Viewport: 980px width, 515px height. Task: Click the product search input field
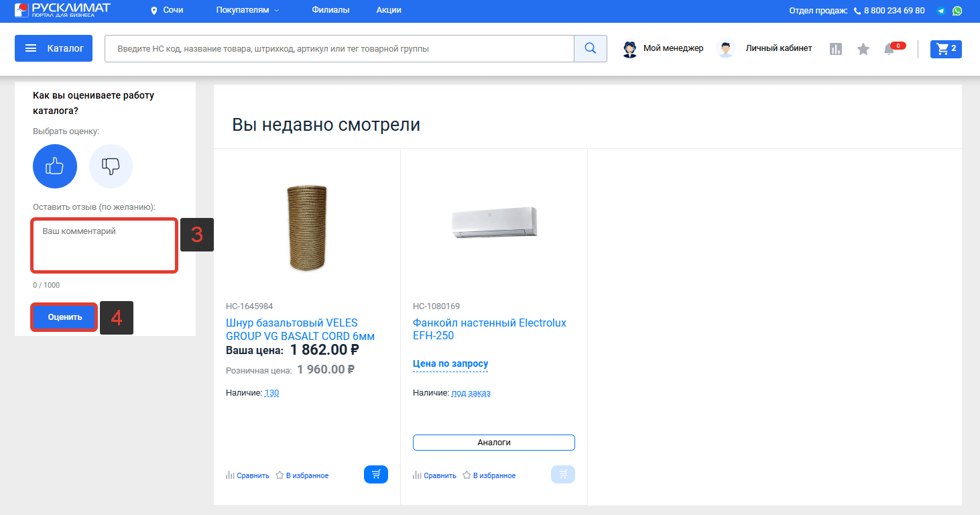[x=339, y=48]
